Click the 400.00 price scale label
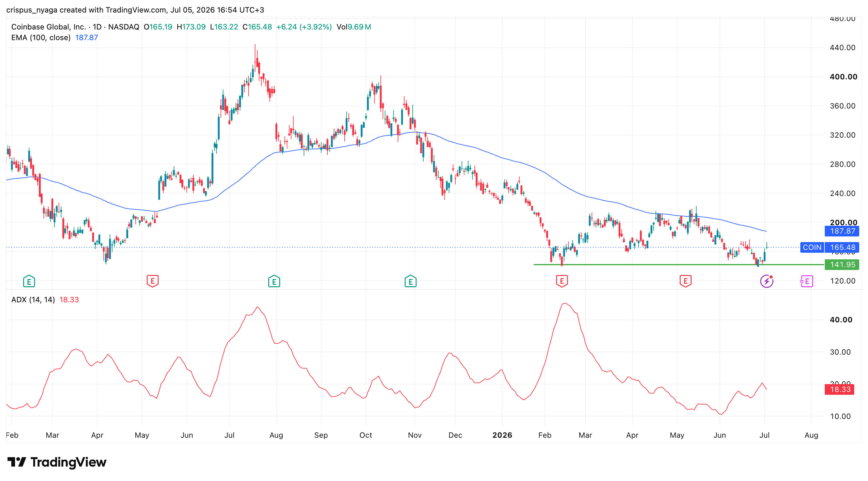Viewport: 868px width, 481px height. pos(844,77)
